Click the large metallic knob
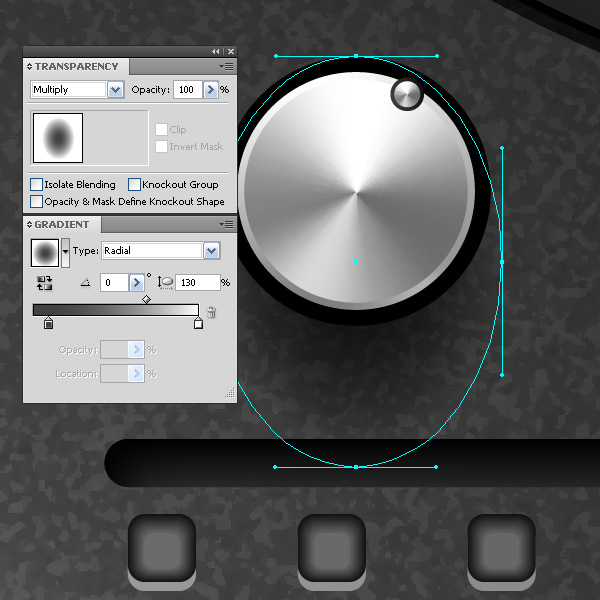 pos(356,191)
